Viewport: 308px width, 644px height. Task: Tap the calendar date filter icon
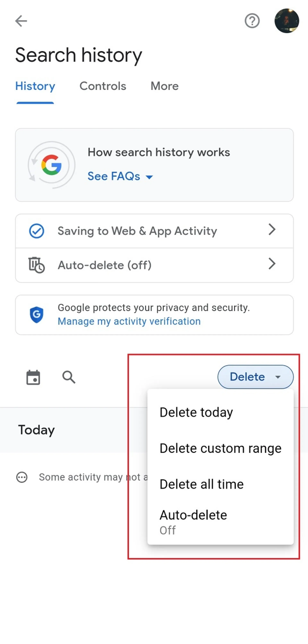(x=33, y=377)
